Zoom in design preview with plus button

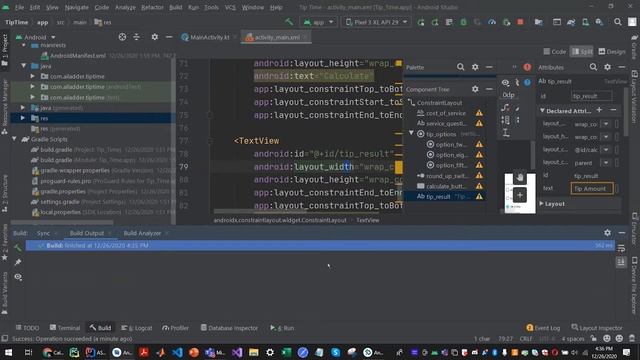tap(520, 195)
